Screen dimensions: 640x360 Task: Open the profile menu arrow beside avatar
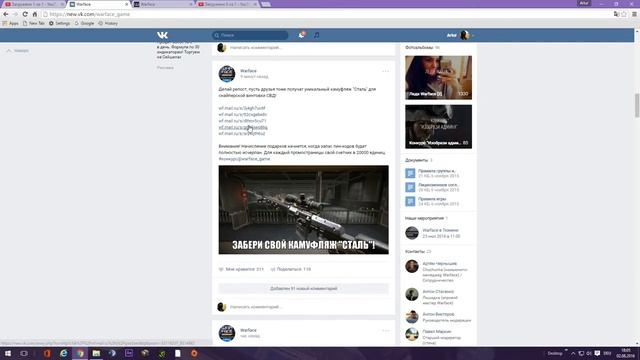click(473, 36)
